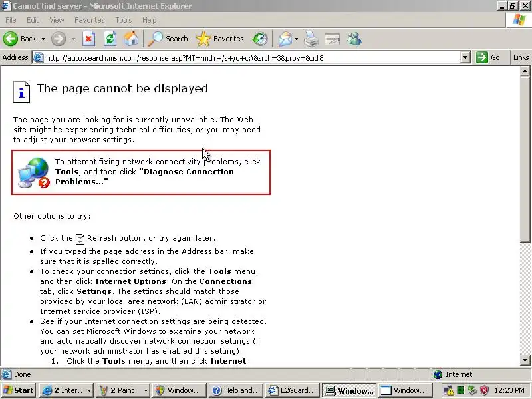The image size is (532, 399).
Task: Click the 12:23 PM system clock
Action: (x=509, y=390)
